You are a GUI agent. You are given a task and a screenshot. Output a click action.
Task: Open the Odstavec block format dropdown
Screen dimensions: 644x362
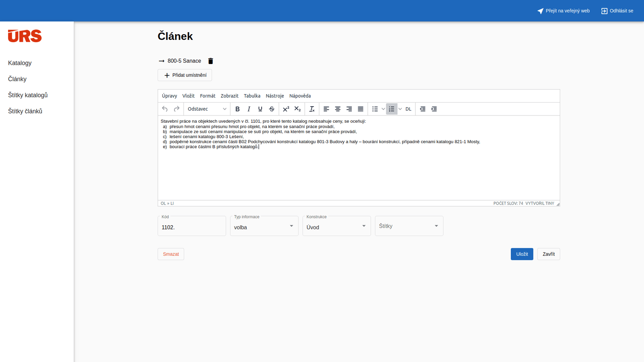click(207, 109)
